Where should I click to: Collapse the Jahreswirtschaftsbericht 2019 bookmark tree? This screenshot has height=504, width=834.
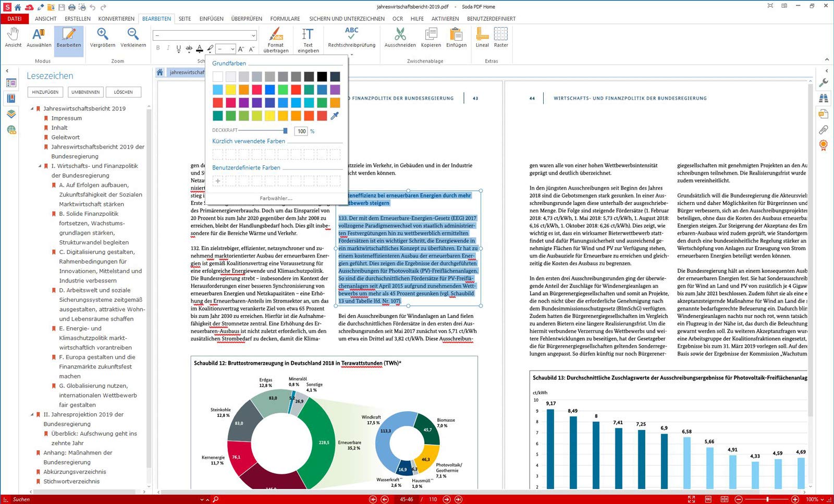click(x=32, y=109)
